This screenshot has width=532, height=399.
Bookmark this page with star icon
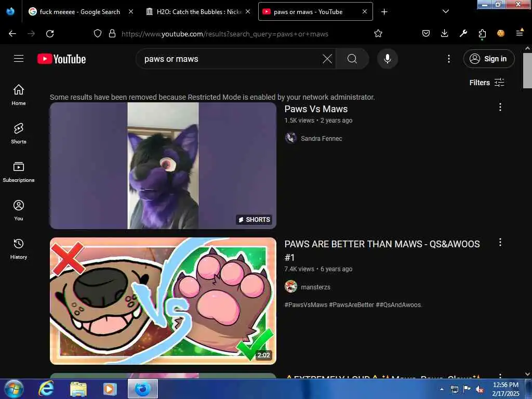(x=378, y=33)
